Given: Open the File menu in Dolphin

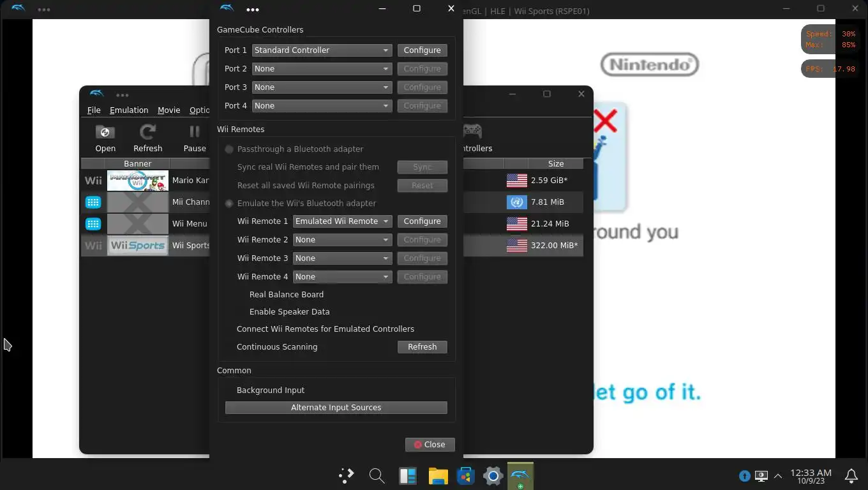Looking at the screenshot, I should 94,110.
